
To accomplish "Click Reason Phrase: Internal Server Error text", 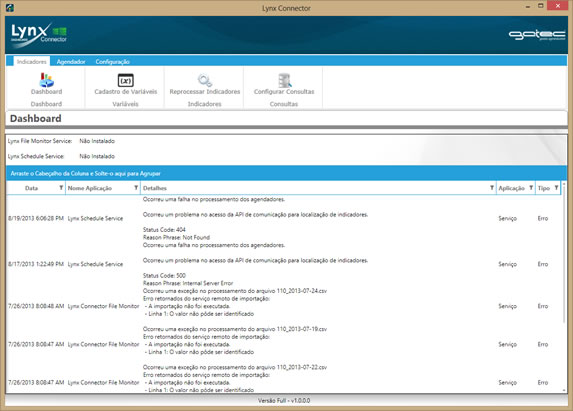I will pos(188,283).
